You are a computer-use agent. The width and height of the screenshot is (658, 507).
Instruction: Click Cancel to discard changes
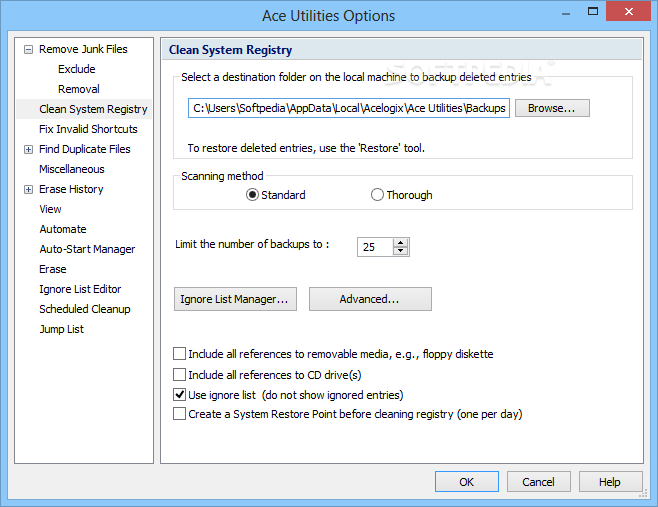pos(538,482)
